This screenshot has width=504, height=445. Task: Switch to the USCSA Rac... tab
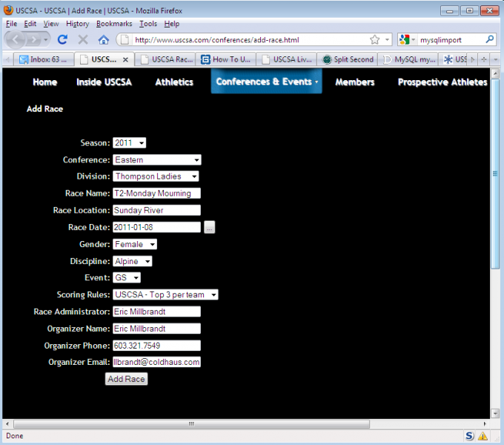click(x=167, y=59)
